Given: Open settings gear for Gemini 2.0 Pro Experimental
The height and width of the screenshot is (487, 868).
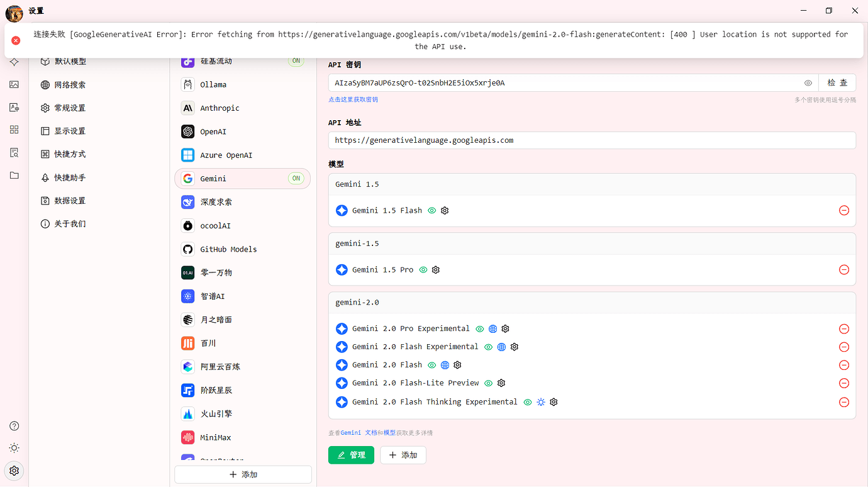Looking at the screenshot, I should [505, 328].
